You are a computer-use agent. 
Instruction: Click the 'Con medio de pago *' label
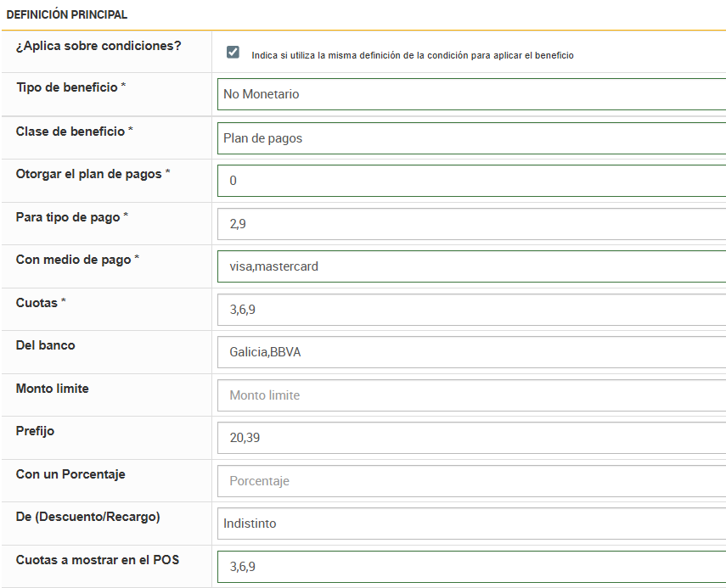[77, 260]
